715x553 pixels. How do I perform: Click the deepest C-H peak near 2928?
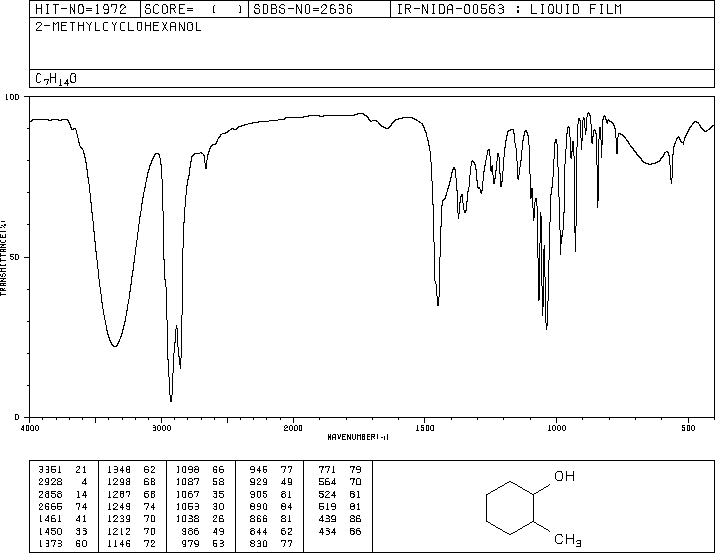171,398
